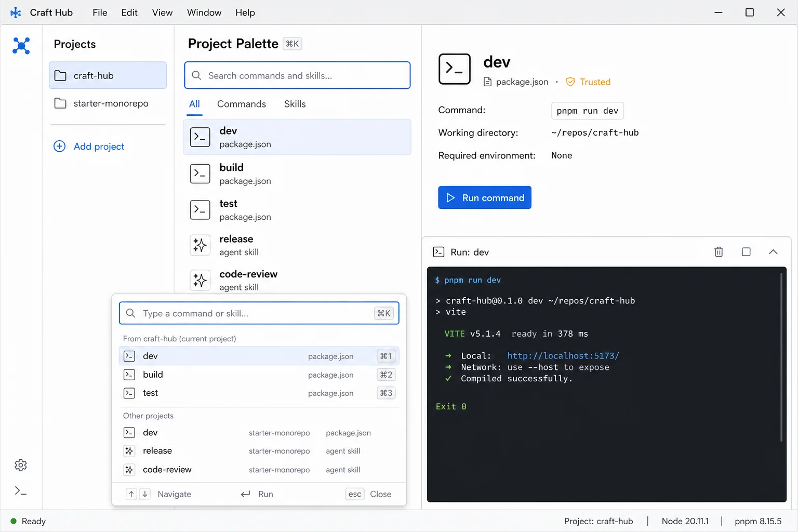Click the sparkle icon of the popup release row

(x=129, y=451)
